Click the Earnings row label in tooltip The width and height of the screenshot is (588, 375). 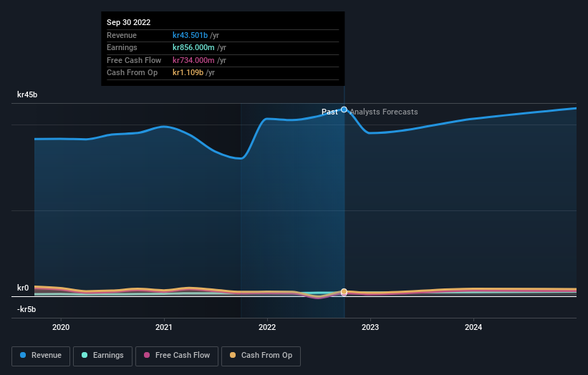[122, 47]
